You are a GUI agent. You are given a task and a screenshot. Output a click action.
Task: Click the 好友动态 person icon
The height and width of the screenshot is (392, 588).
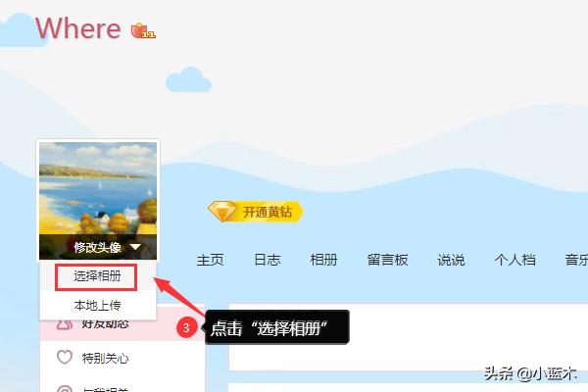pyautogui.click(x=65, y=324)
